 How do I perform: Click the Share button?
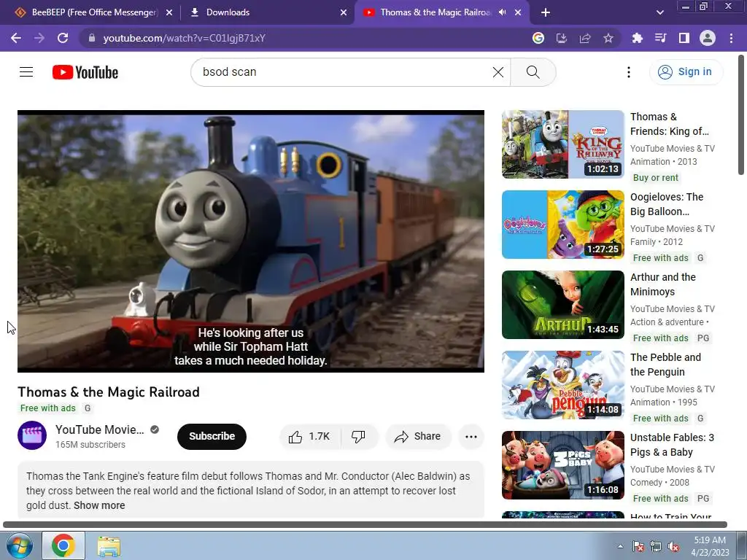tap(418, 436)
